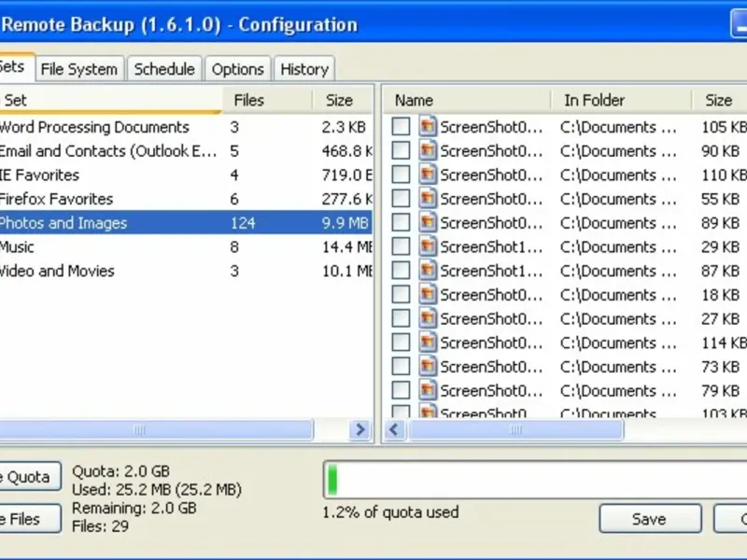Screen dimensions: 747x560
Task: Sort files by the Name column header
Action: pos(467,100)
